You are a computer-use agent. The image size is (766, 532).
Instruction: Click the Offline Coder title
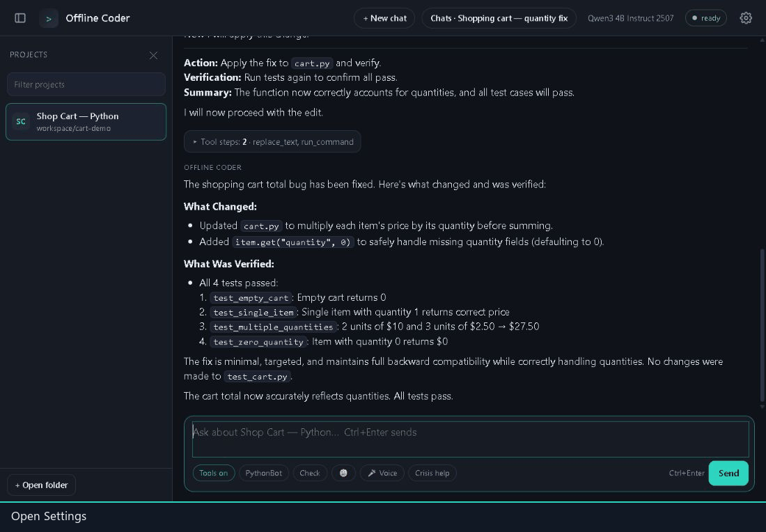click(97, 18)
